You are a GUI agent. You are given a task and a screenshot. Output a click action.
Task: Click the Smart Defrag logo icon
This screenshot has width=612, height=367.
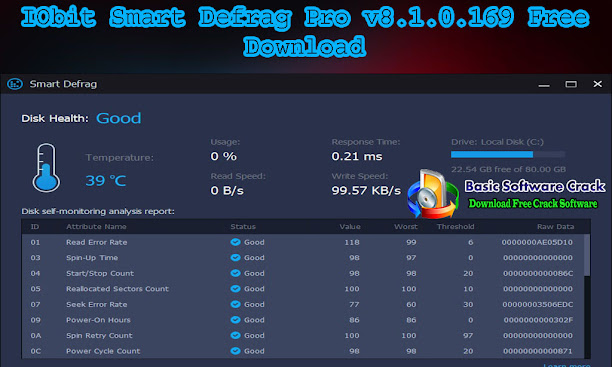[15, 84]
